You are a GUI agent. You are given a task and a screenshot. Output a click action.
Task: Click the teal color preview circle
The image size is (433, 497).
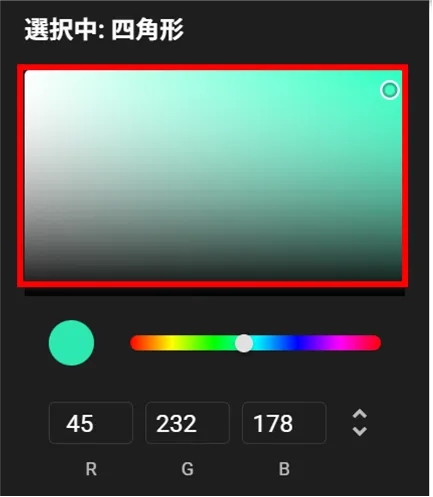(x=71, y=343)
